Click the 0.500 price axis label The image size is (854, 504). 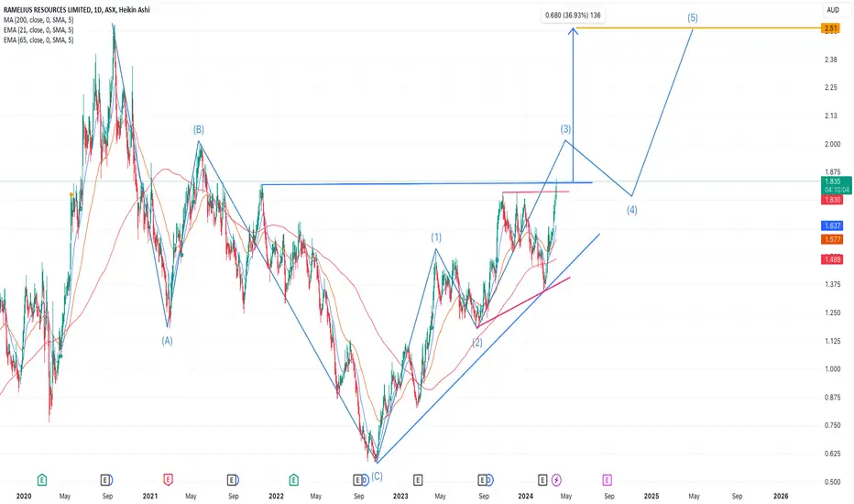832,482
